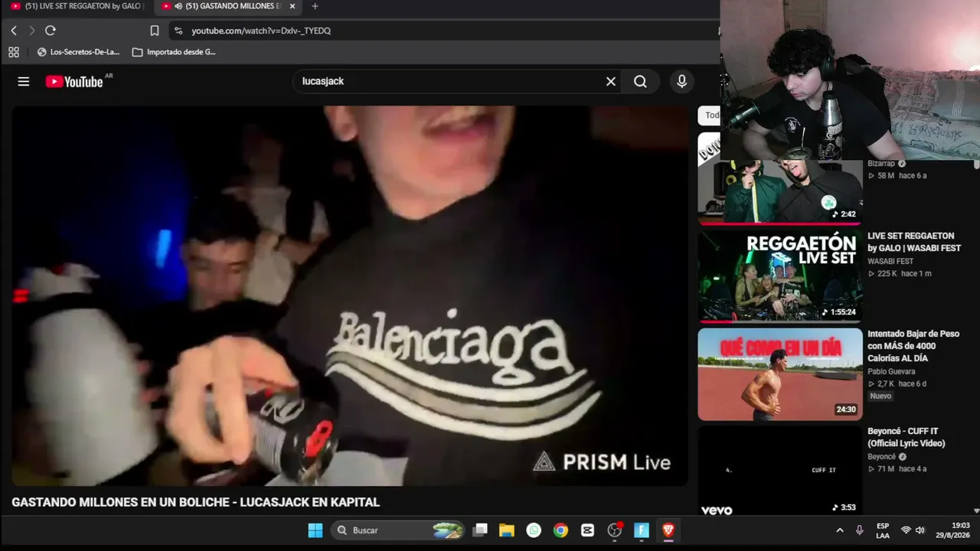Clear the lucasjack search text
This screenshot has width=980, height=551.
tap(611, 81)
